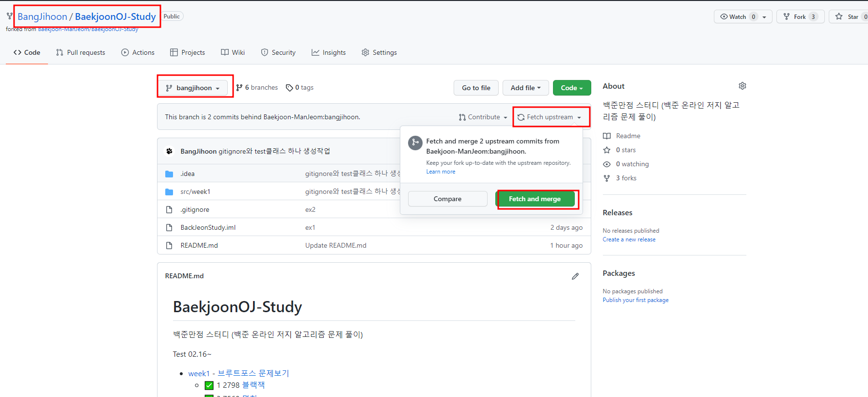
Task: Click the fork icon beside repository name
Action: pos(10,16)
